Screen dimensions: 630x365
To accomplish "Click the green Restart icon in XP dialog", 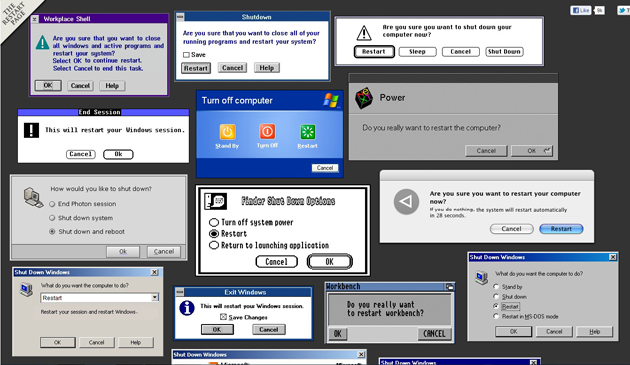I will pos(308,132).
